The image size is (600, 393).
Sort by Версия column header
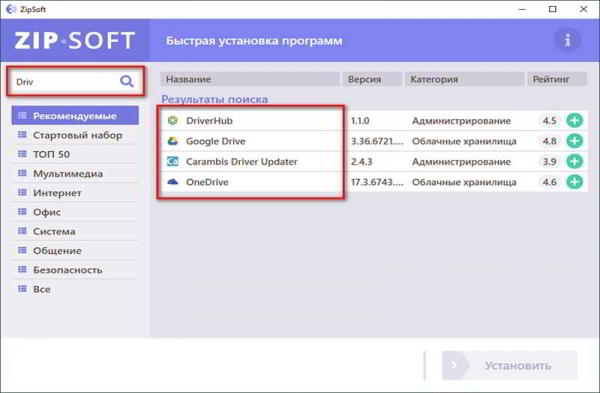click(x=372, y=79)
